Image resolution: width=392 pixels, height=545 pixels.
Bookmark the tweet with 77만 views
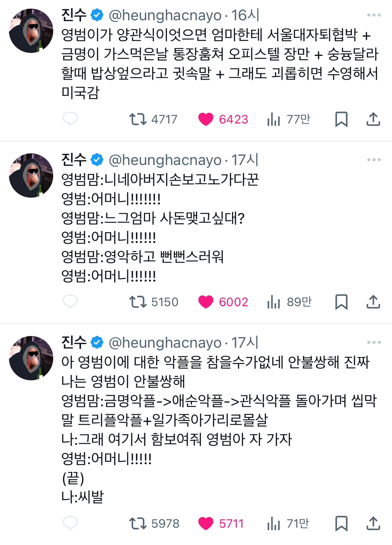pyautogui.click(x=341, y=119)
